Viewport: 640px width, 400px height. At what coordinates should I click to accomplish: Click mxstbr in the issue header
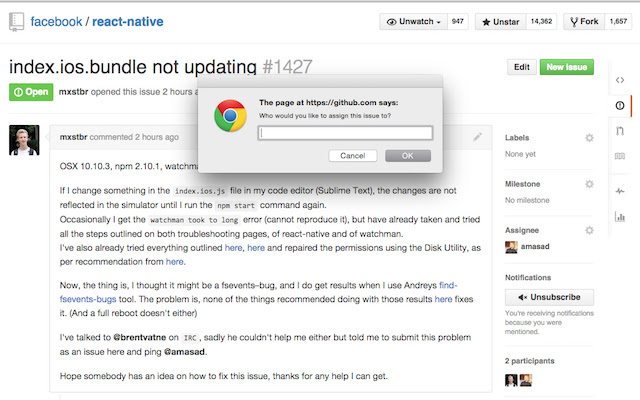click(73, 92)
